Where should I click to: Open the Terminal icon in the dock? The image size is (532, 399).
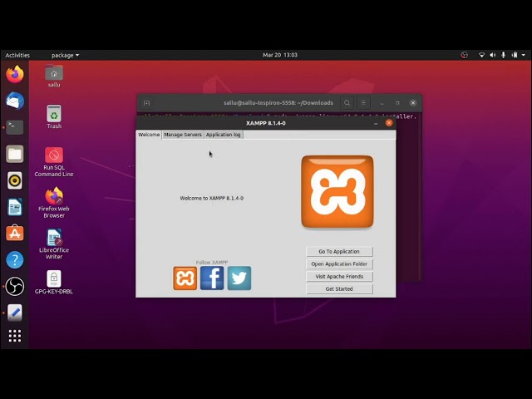[x=15, y=127]
